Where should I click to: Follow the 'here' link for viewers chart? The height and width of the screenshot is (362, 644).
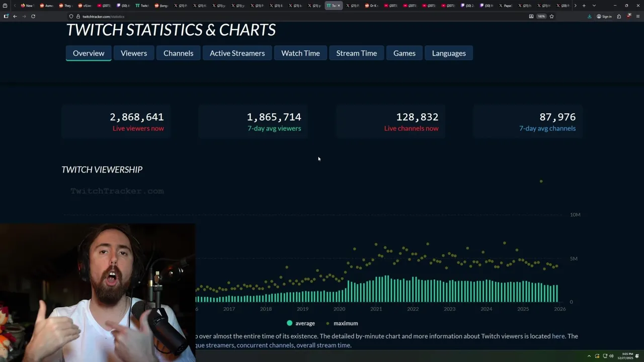tap(558, 336)
